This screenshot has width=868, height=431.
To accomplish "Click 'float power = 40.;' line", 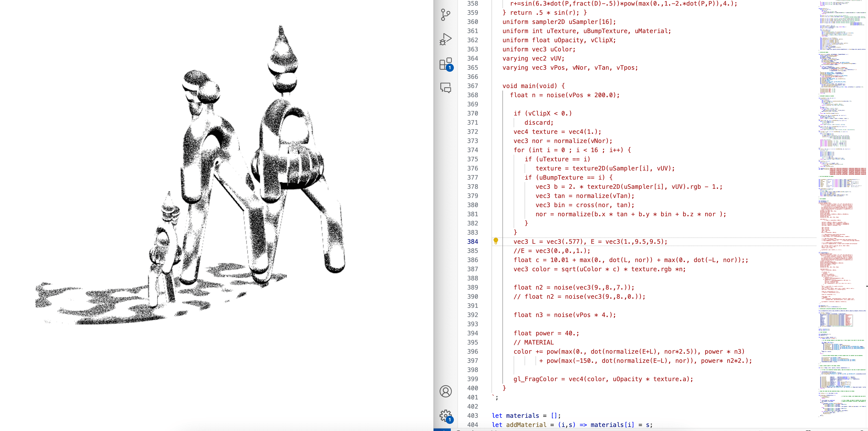I will (x=546, y=333).
